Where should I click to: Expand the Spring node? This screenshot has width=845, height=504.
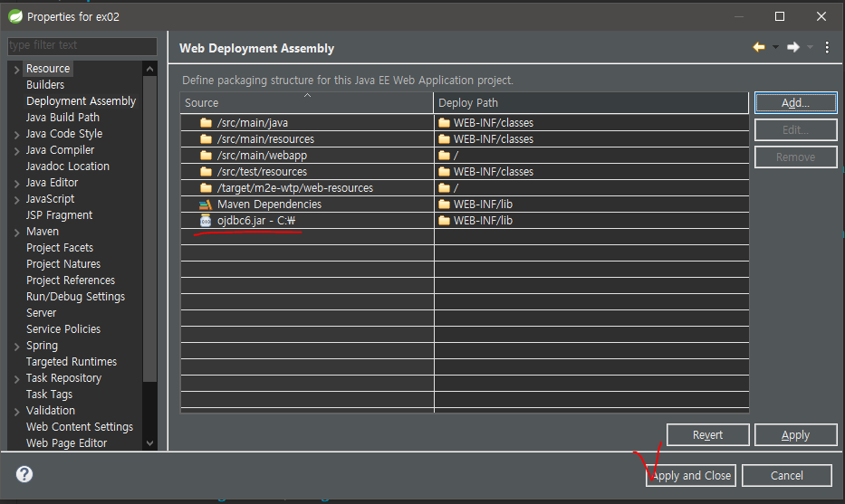(16, 347)
